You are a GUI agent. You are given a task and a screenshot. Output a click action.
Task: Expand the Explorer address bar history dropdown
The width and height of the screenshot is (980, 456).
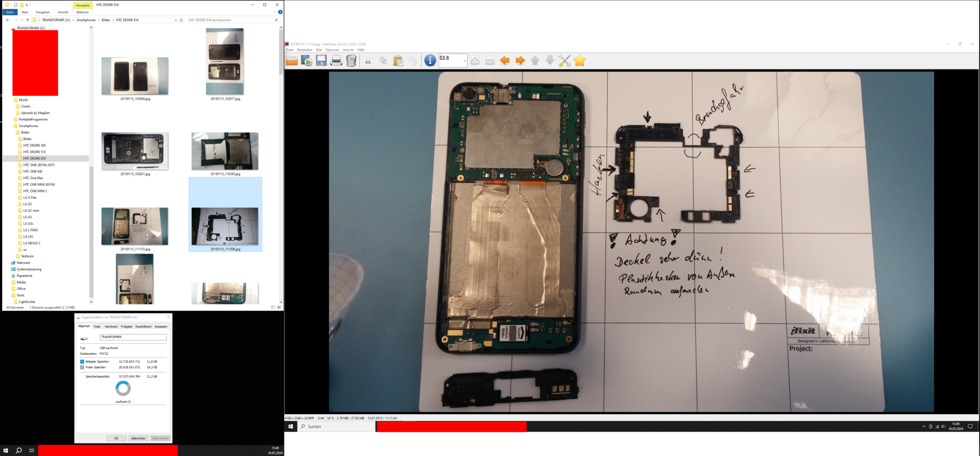176,20
